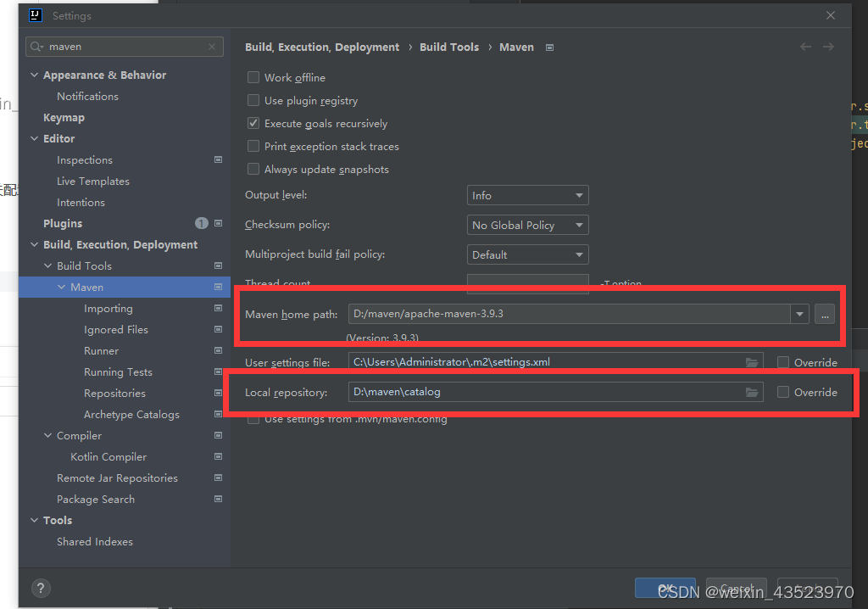Enable Always update snapshots
868x609 pixels.
coord(253,169)
